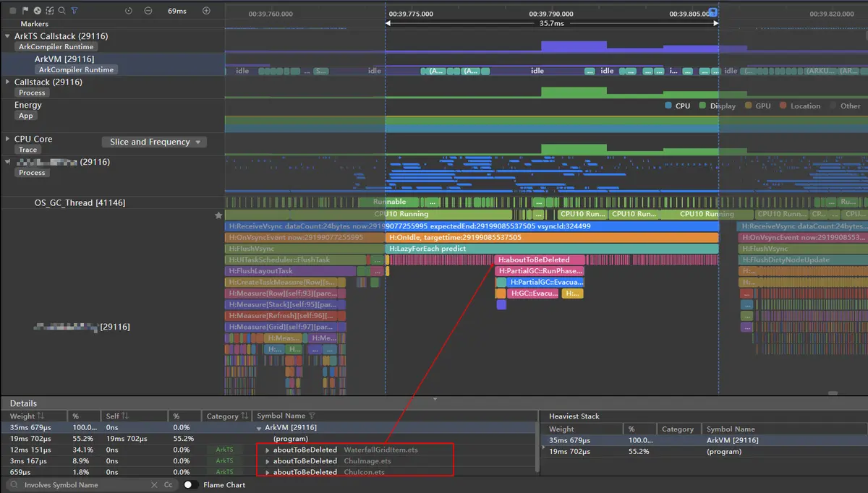Screen dimensions: 868x493
Task: Click the dashed-square capture icon in toolbar
Action: click(49, 11)
